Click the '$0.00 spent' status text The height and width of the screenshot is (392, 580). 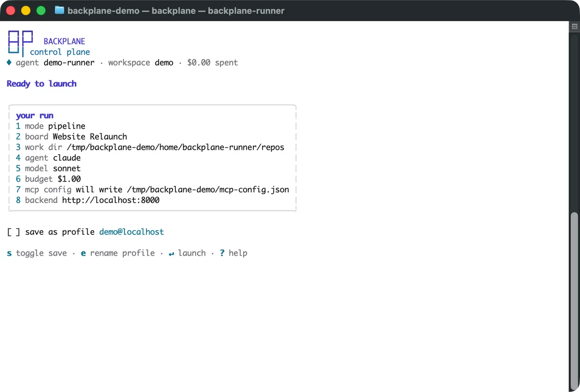[212, 63]
